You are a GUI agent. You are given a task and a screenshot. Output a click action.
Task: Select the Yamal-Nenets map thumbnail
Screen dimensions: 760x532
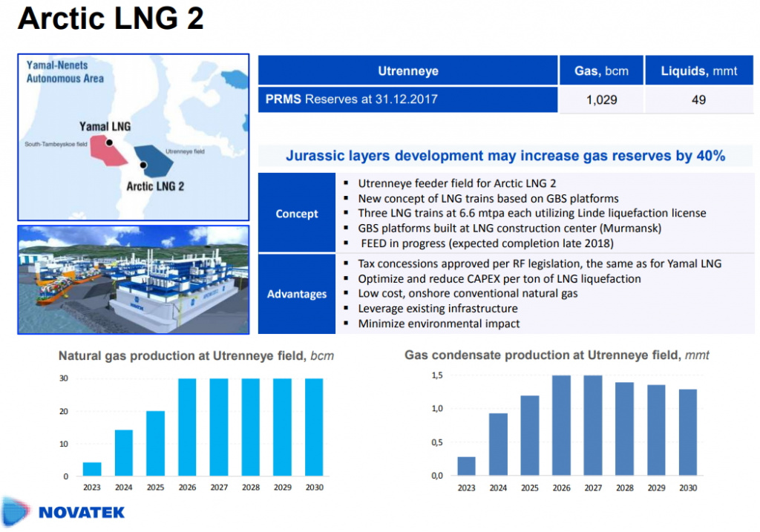[x=134, y=137]
